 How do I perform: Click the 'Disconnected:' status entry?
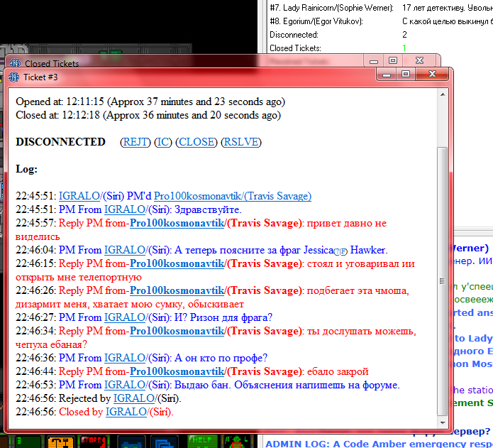294,35
